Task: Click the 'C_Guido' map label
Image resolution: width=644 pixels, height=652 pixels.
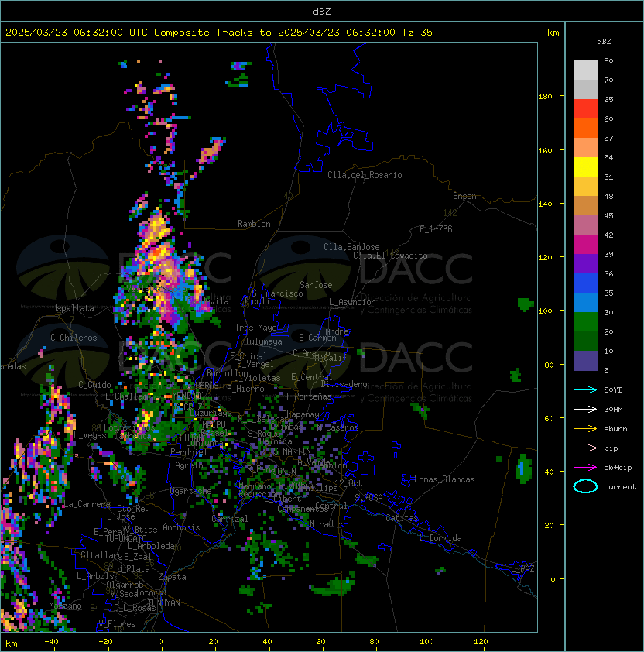Action: 94,385
